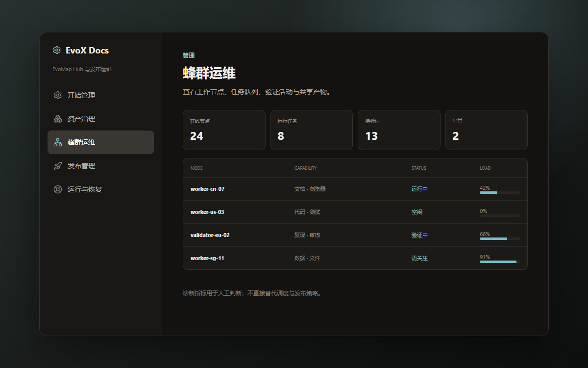Click the NODE column header
This screenshot has width=588, height=368.
click(x=196, y=168)
